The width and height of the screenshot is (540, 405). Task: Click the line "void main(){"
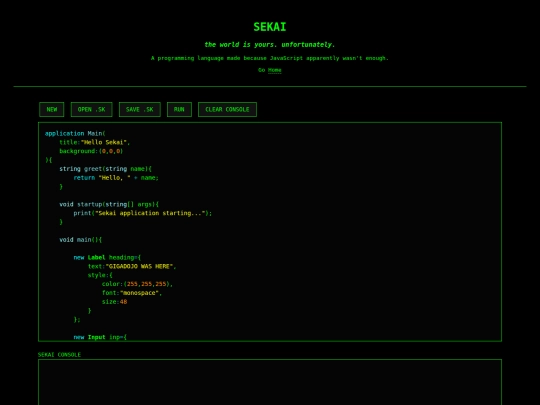[x=81, y=240]
